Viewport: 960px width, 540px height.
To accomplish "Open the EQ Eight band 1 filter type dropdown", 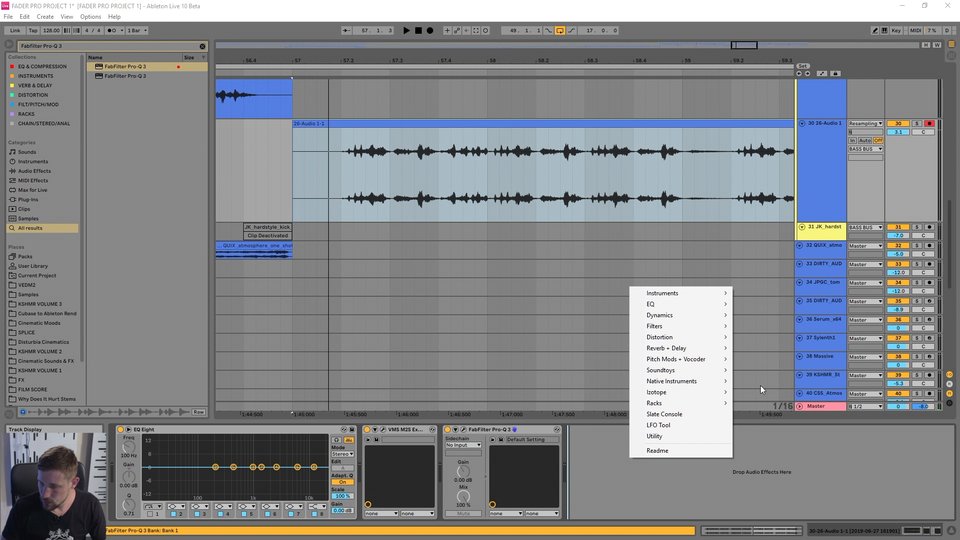I will (x=152, y=506).
